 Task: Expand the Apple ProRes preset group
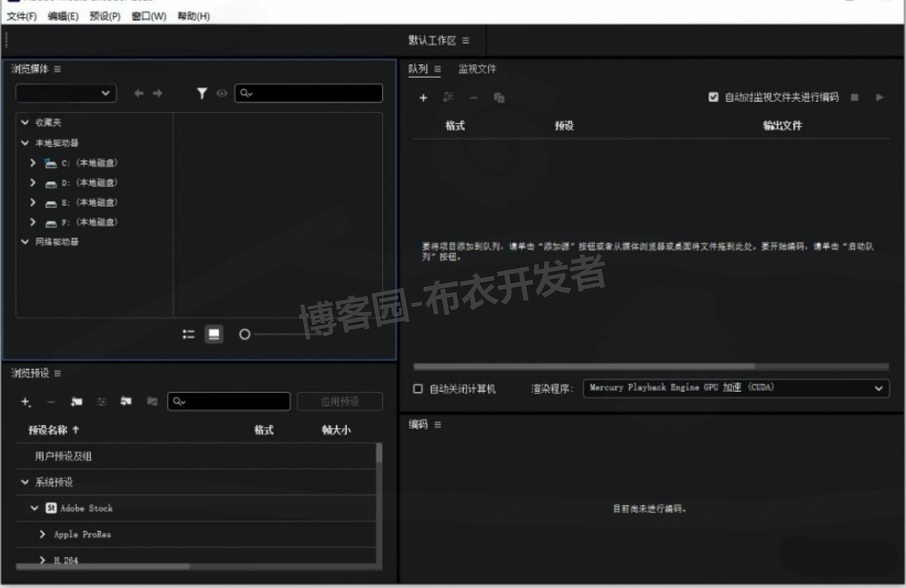[42, 534]
